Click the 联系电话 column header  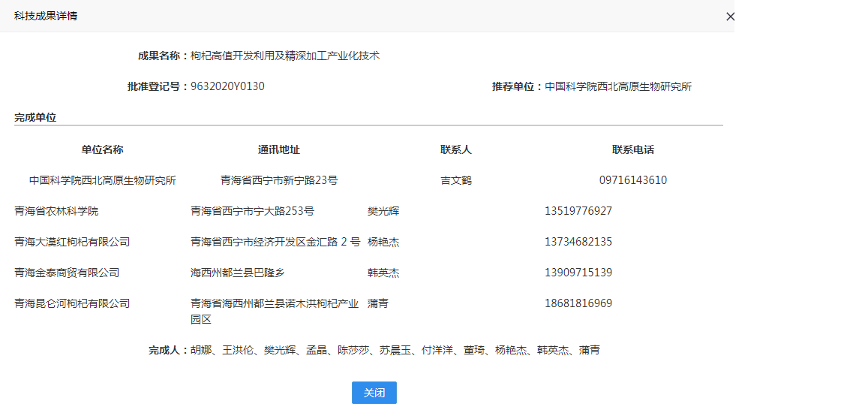633,149
